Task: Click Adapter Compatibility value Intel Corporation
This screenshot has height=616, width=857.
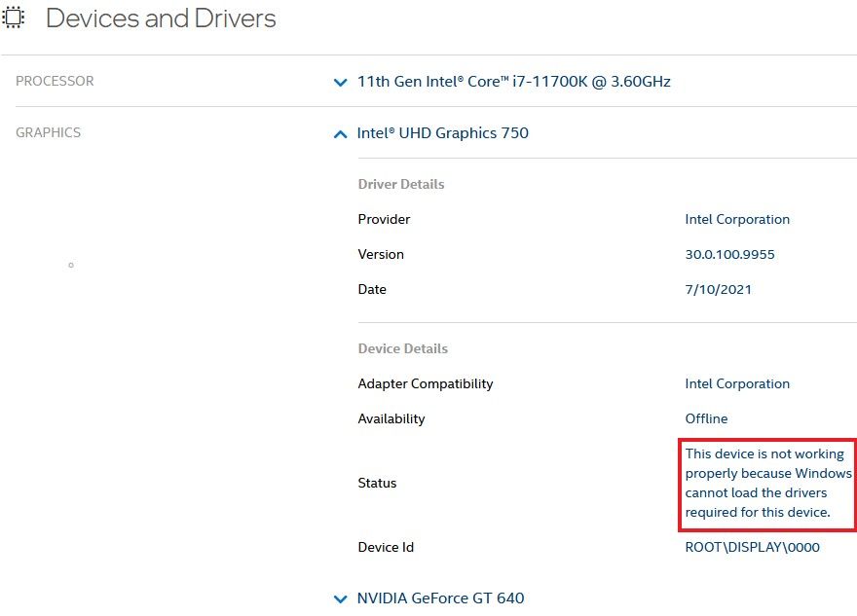Action: [x=737, y=383]
